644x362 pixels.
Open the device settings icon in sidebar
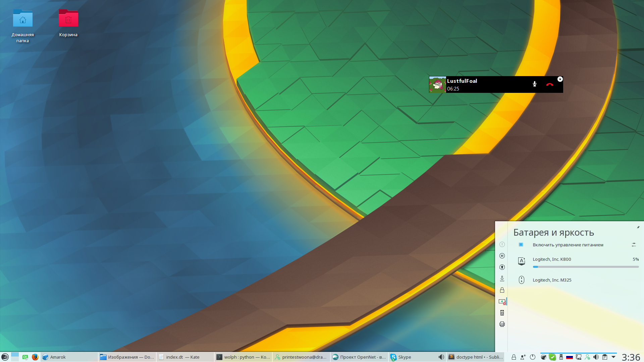[x=502, y=313]
